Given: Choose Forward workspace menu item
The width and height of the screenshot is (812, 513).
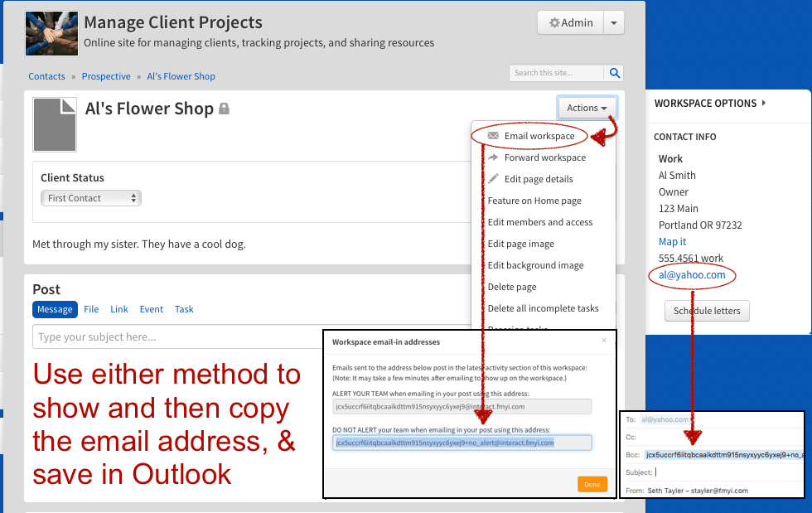Looking at the screenshot, I should 544,157.
